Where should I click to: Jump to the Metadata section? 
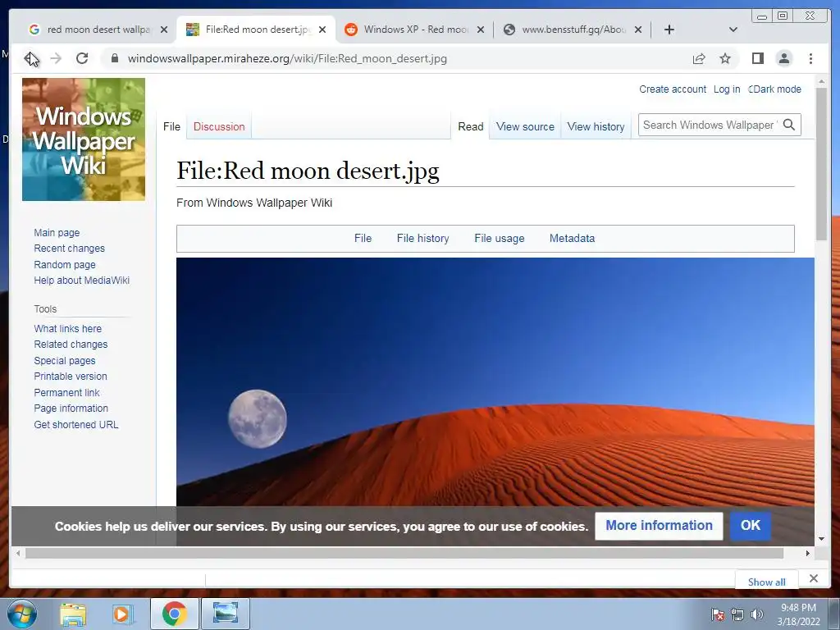click(x=572, y=239)
